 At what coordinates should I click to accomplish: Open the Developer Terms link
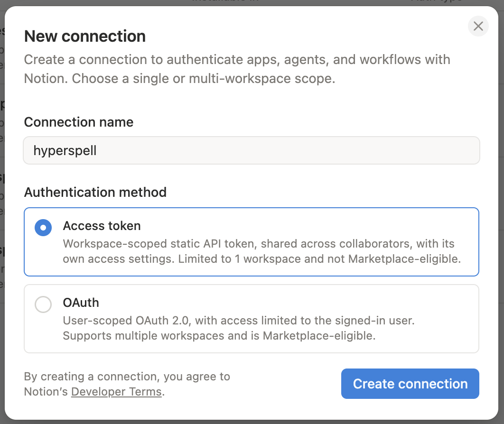tap(116, 392)
